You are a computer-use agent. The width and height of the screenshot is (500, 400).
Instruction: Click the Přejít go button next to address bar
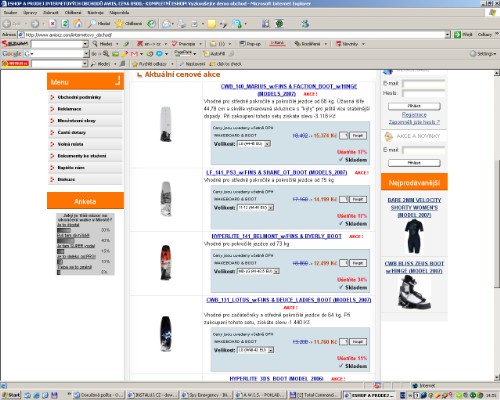[463, 34]
